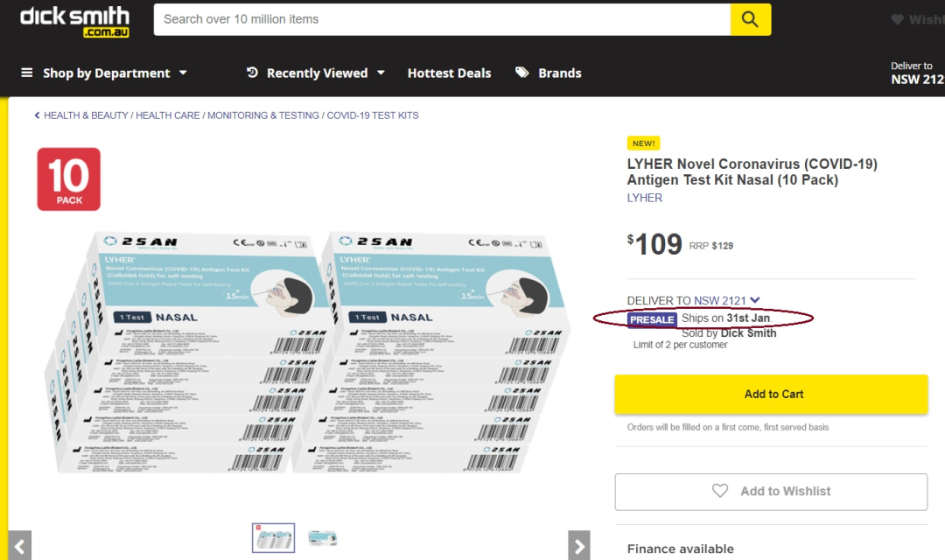Click the PRESALE badge
The height and width of the screenshot is (560, 945).
652,319
